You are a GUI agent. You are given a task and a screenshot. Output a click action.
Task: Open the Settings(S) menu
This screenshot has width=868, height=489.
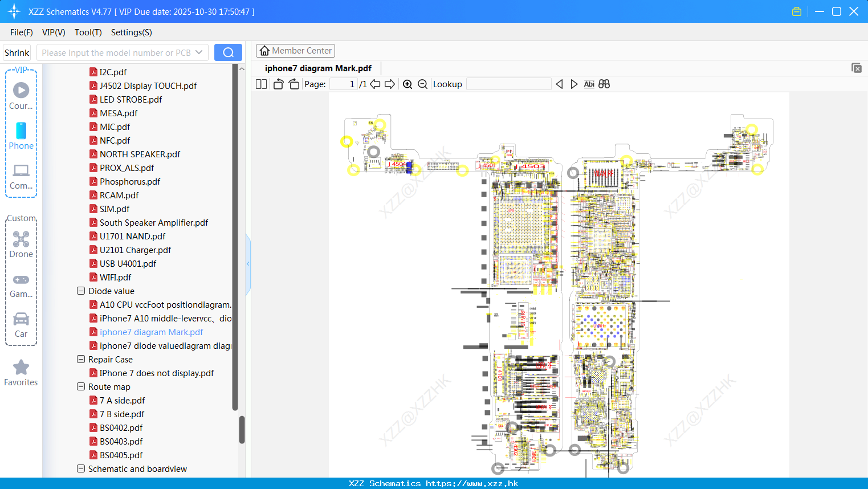click(x=132, y=32)
